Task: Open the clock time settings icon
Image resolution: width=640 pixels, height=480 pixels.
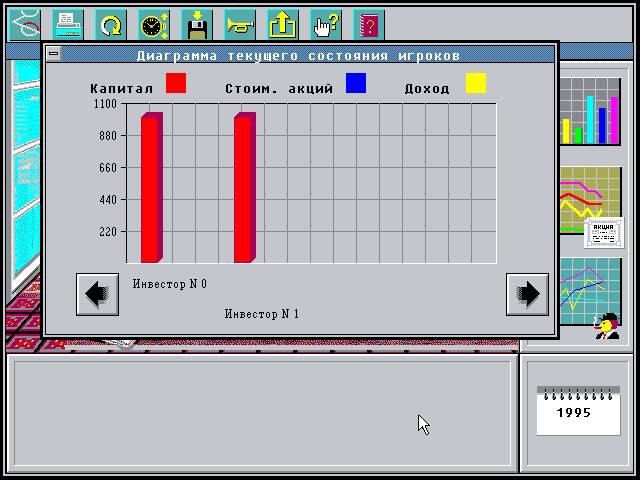Action: (154, 25)
